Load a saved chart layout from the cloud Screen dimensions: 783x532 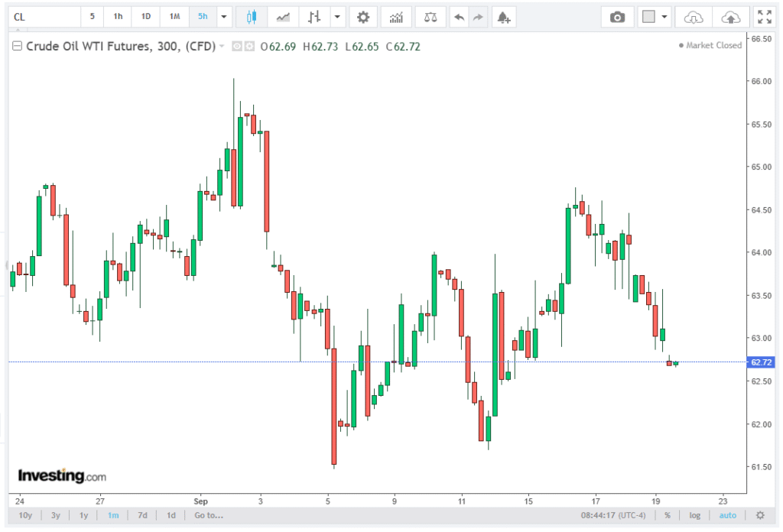click(693, 17)
